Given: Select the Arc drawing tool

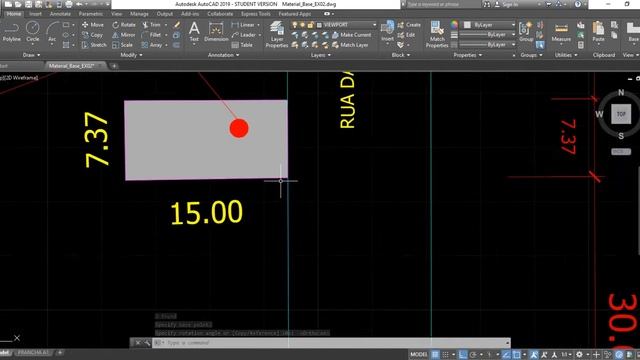Looking at the screenshot, I should 52,32.
